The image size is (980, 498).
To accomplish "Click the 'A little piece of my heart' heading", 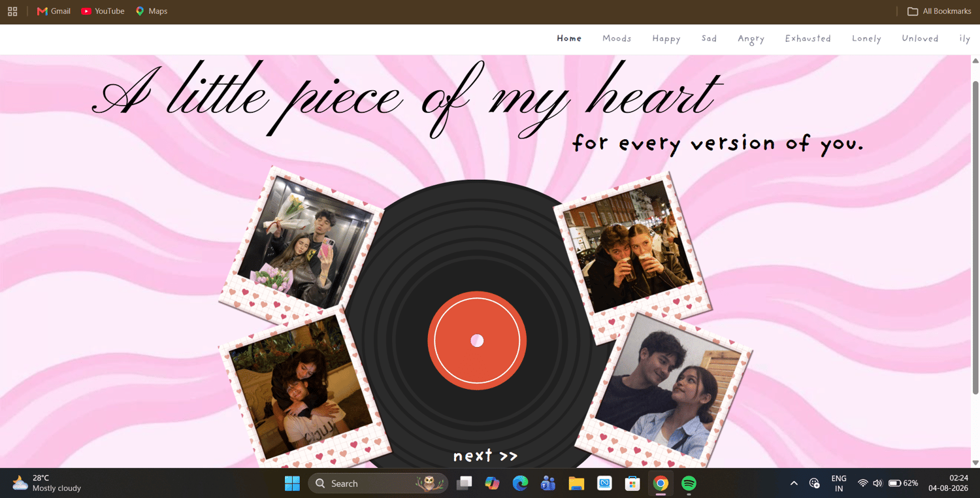I will [407, 98].
